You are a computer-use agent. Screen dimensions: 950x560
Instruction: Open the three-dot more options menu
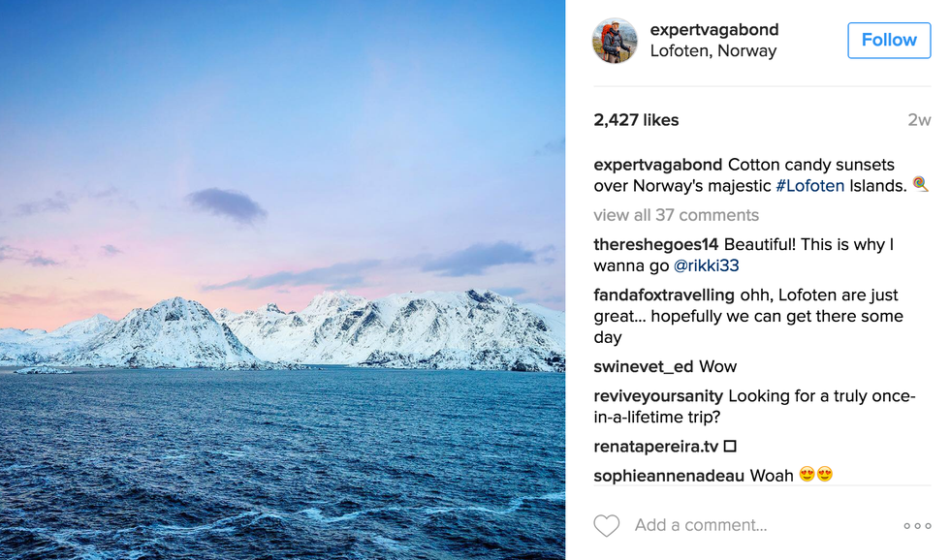click(x=916, y=526)
